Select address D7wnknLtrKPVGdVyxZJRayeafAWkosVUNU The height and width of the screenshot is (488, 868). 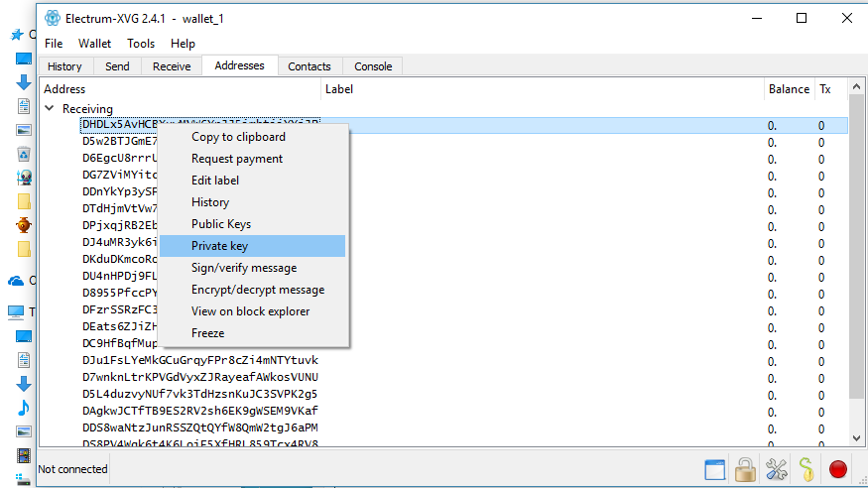click(x=200, y=377)
